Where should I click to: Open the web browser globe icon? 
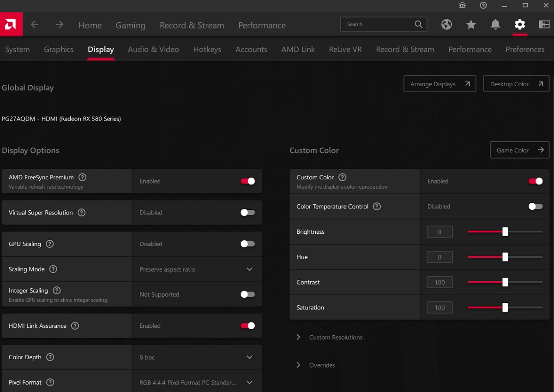(446, 24)
